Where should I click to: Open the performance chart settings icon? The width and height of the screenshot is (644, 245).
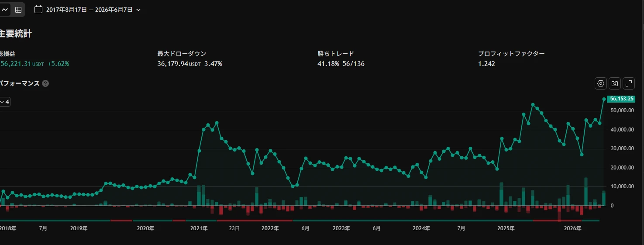point(601,83)
